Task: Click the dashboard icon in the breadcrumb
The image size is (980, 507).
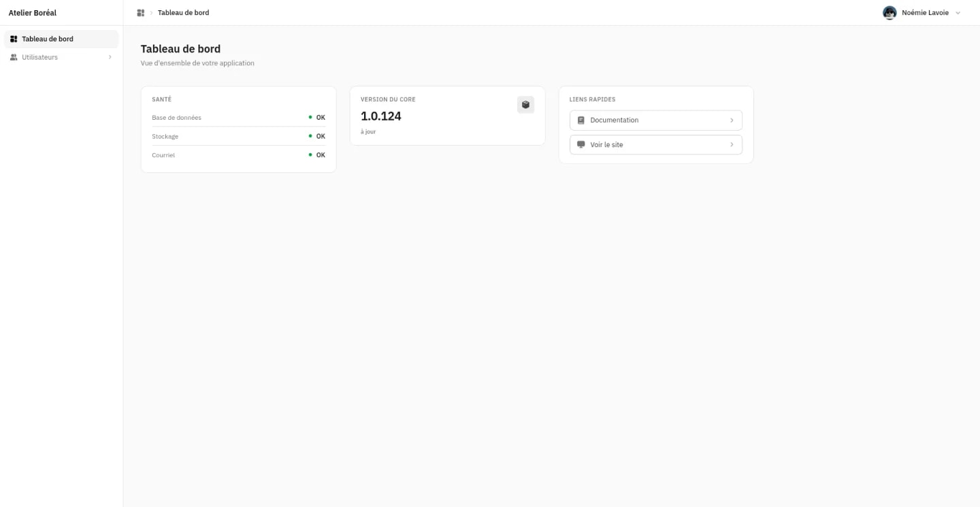Action: [x=141, y=13]
